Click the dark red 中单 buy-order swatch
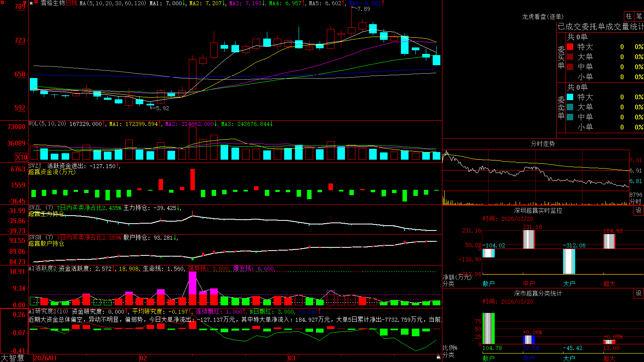Screen dimensions: 644x362 tap(570, 67)
